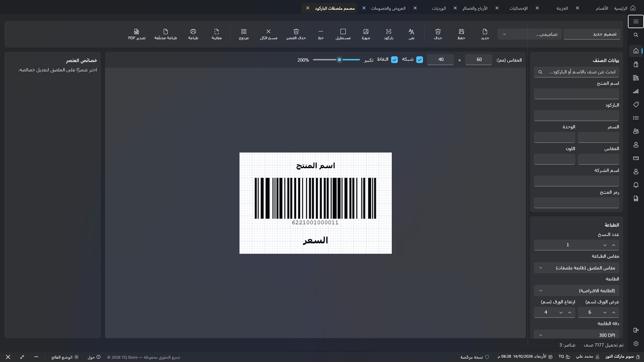Image resolution: width=644 pixels, height=362 pixels.
Task: Toggle the شبكة grid checkbox
Action: tap(419, 60)
